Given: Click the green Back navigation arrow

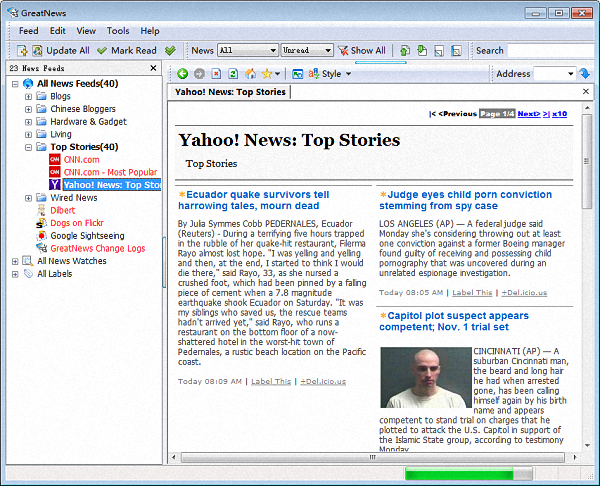Looking at the screenshot, I should [x=183, y=74].
